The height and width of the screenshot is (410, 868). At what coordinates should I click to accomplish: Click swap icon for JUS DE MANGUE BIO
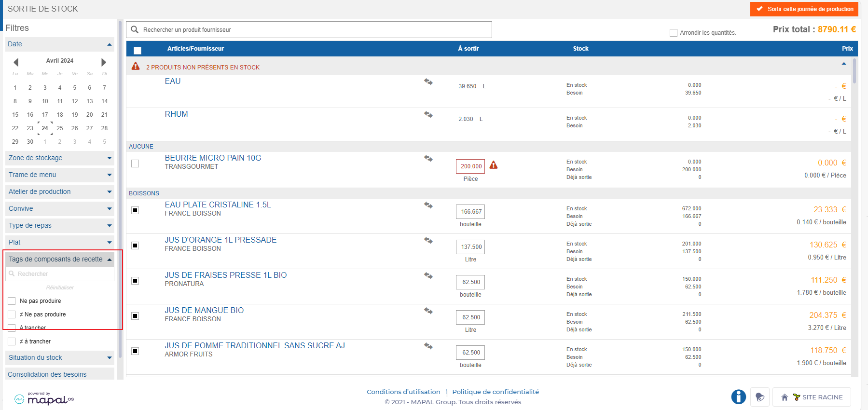tap(428, 311)
